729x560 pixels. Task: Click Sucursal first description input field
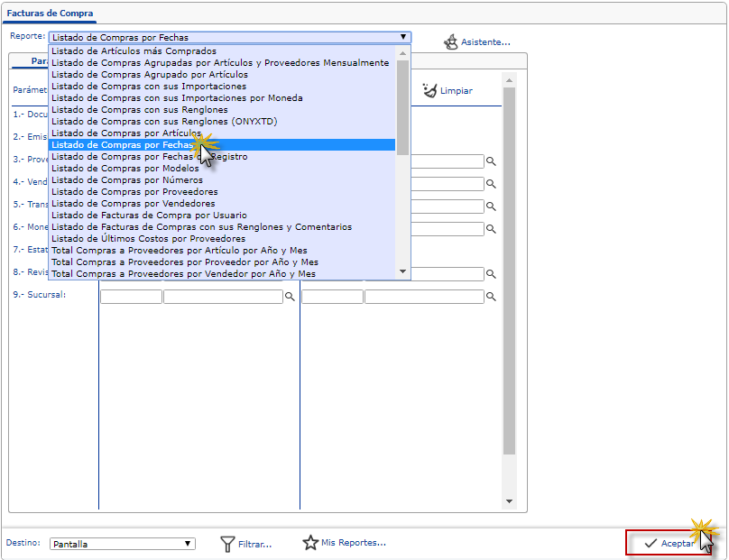pyautogui.click(x=223, y=297)
